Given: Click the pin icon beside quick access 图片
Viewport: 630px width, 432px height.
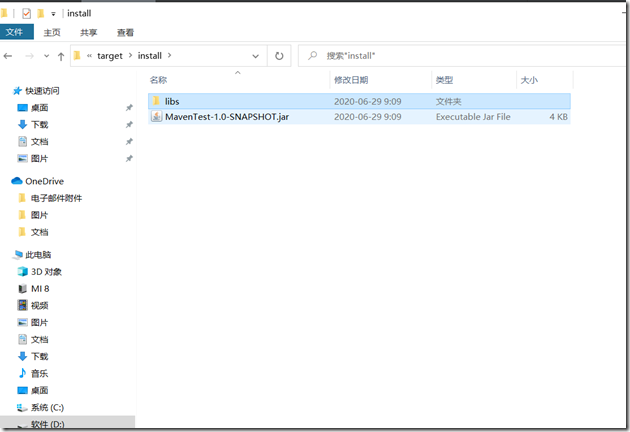Looking at the screenshot, I should [x=129, y=158].
